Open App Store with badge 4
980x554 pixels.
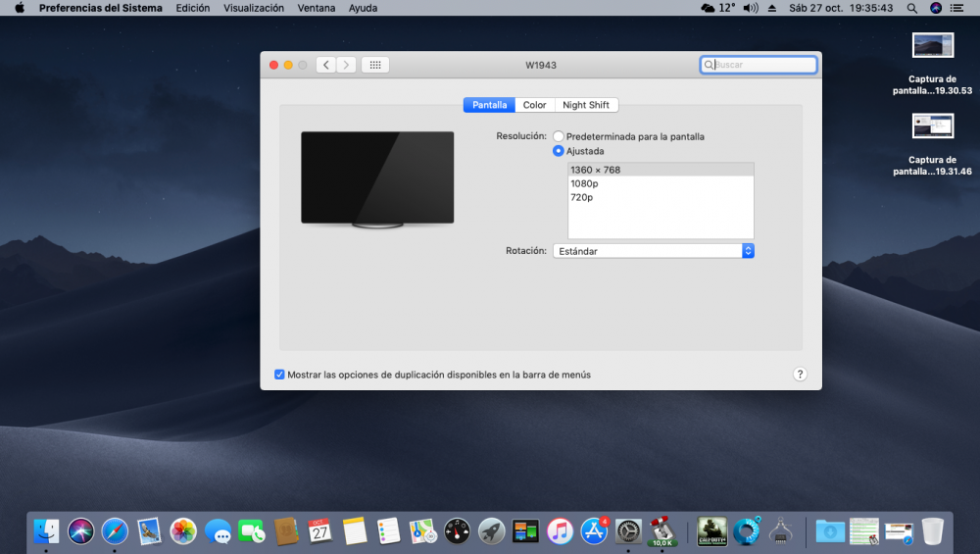tap(594, 531)
